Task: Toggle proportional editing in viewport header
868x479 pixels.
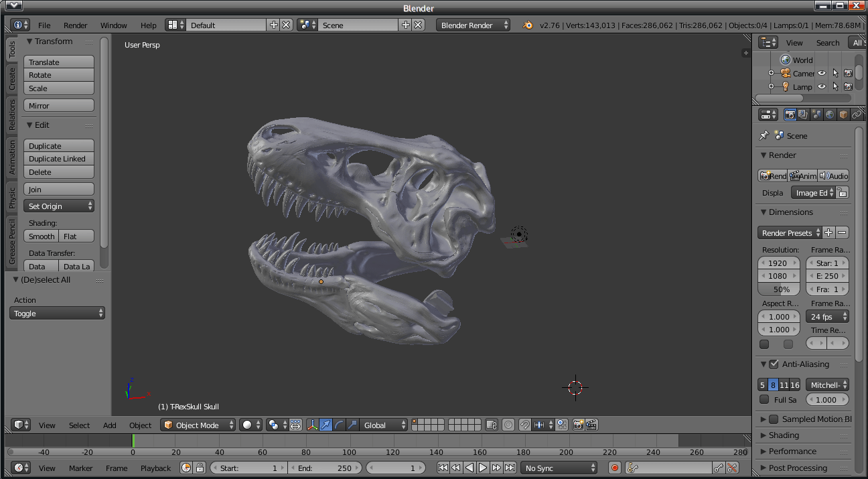Action: [x=508, y=425]
